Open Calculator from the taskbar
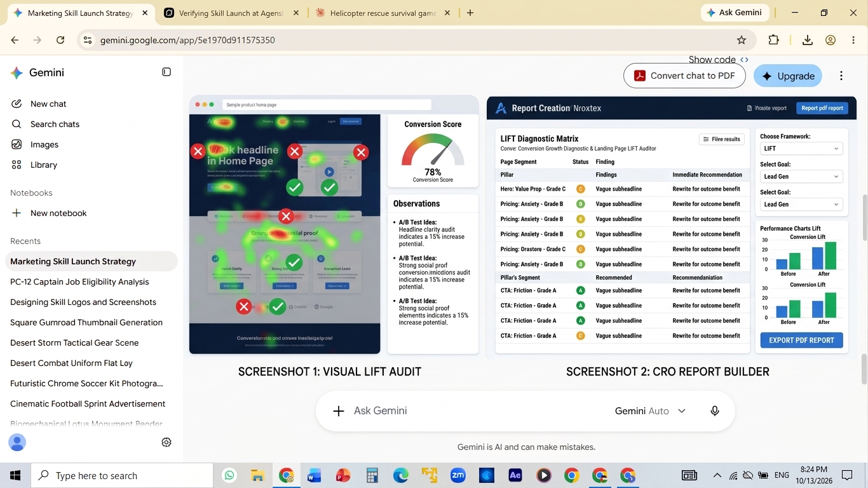Viewport: 868px width, 488px height. click(372, 475)
